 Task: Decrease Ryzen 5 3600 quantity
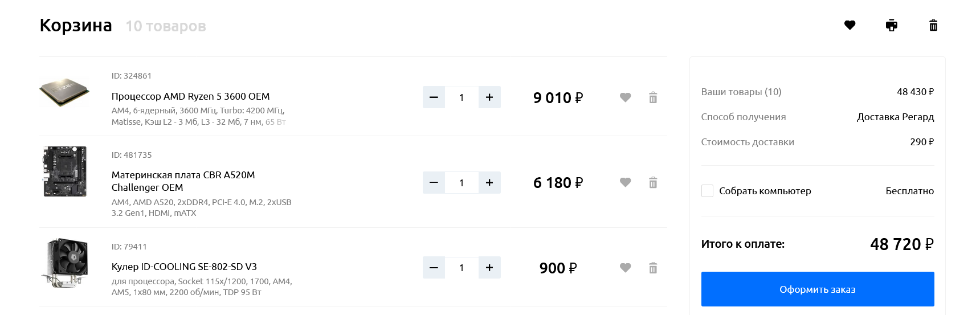click(434, 97)
